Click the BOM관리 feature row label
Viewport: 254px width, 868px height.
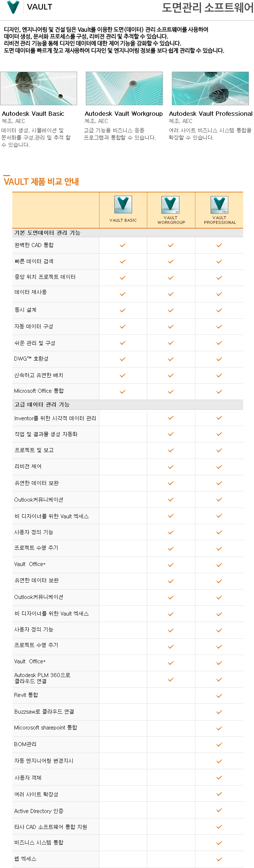tap(25, 744)
